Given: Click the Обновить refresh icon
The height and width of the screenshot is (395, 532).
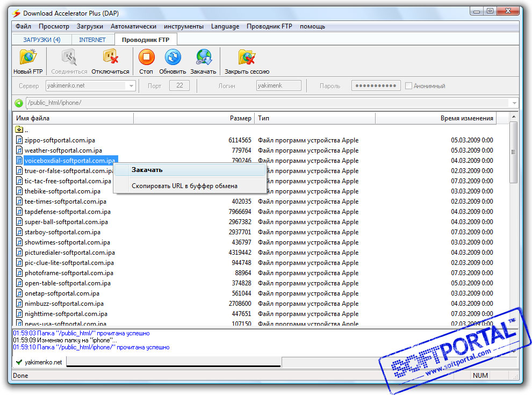Looking at the screenshot, I should click(172, 57).
